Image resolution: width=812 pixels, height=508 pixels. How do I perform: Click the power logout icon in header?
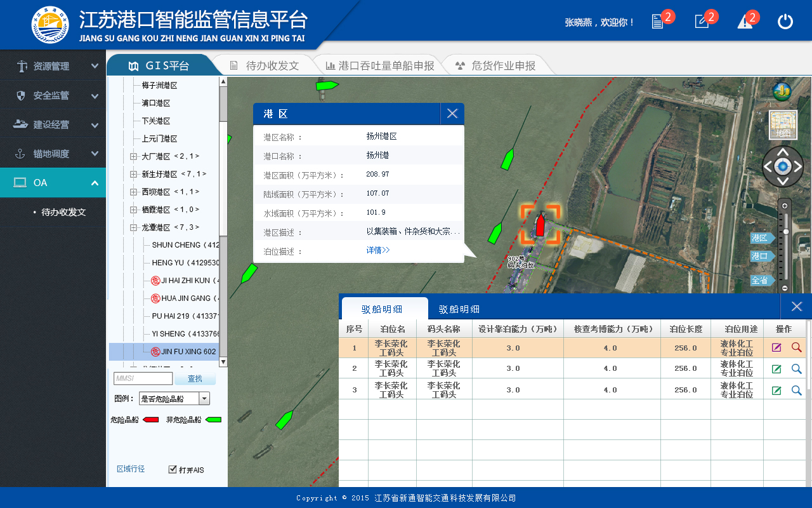coord(785,22)
